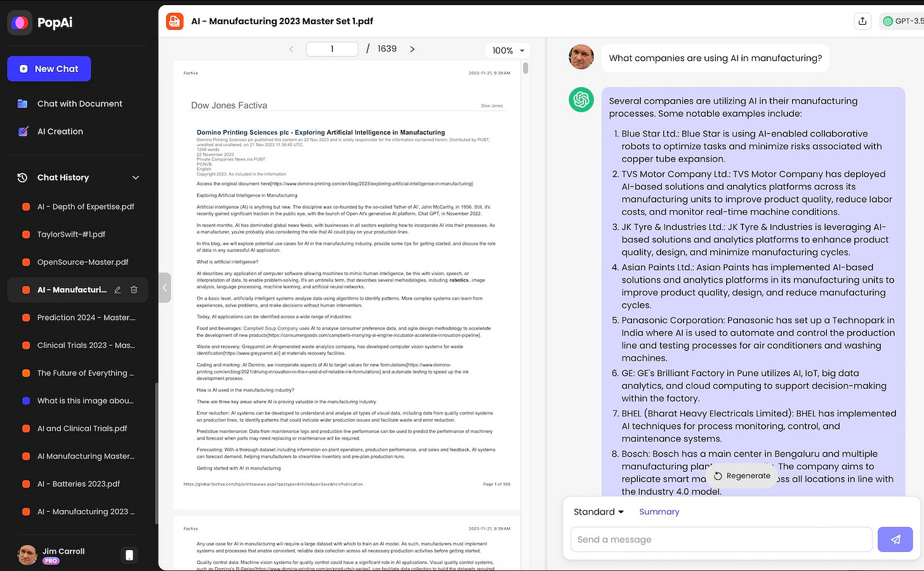
Task: Open AI - Depth of Expertise.pdf chat
Action: [86, 206]
